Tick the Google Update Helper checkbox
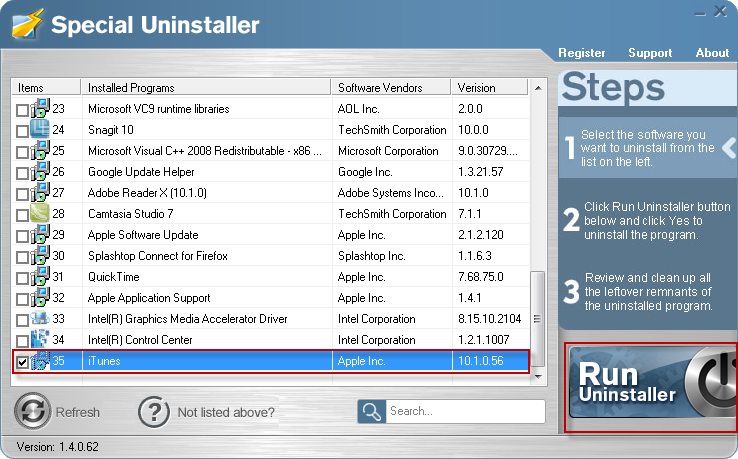This screenshot has height=459, width=738. click(x=22, y=173)
